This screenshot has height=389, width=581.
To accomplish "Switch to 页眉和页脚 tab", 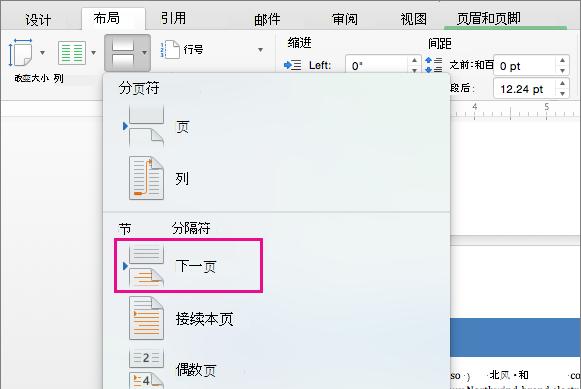I will point(489,18).
